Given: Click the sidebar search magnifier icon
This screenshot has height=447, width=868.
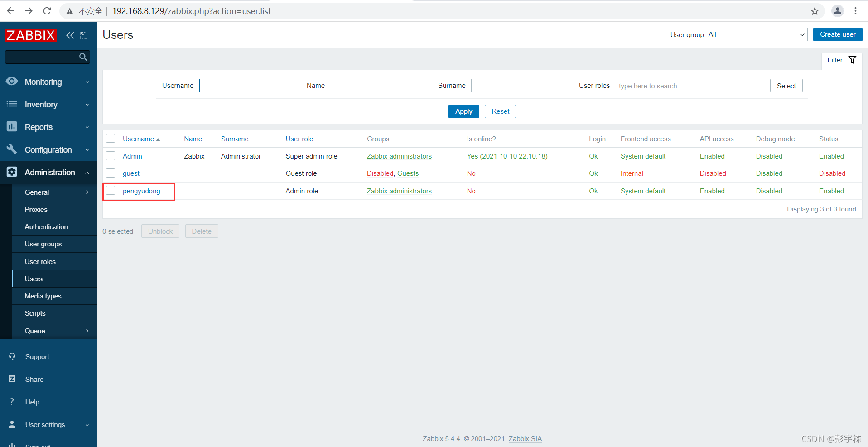Looking at the screenshot, I should click(x=83, y=57).
